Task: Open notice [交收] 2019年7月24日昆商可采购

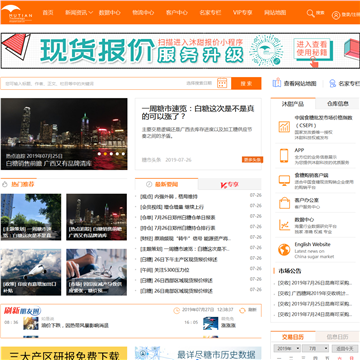Action: tap(315, 314)
